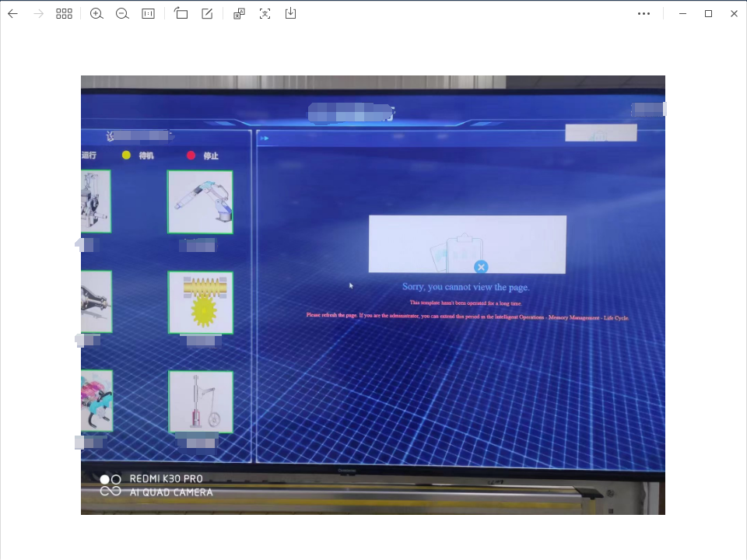Close the image viewer window
747x560 pixels.
click(x=734, y=14)
